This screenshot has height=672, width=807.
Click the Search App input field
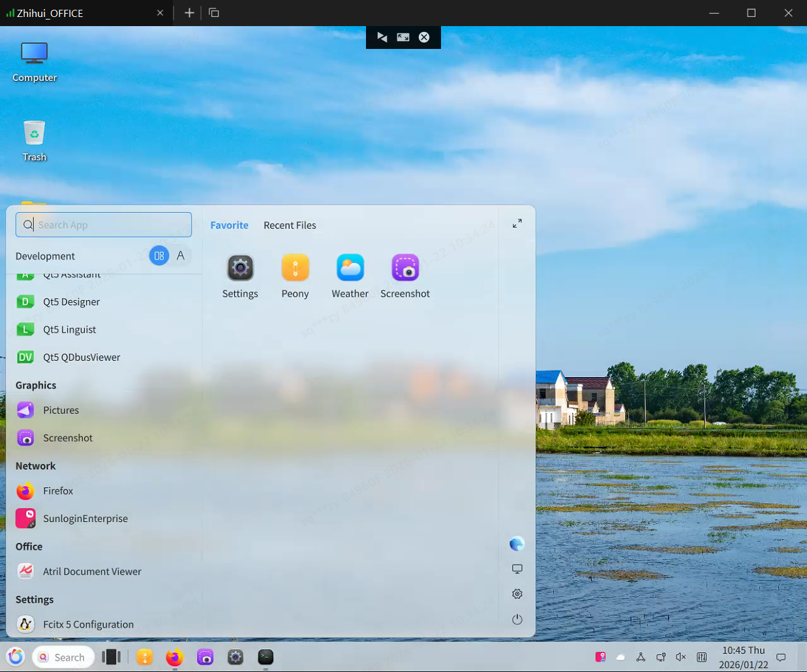[103, 224]
